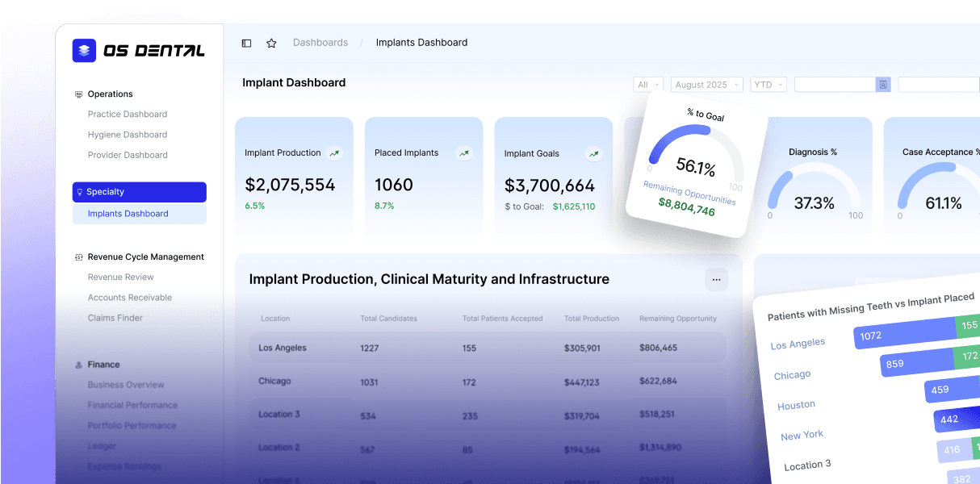Viewport: 980px width, 484px height.
Task: Click the $1,625,110 goal remaining value
Action: 574,207
